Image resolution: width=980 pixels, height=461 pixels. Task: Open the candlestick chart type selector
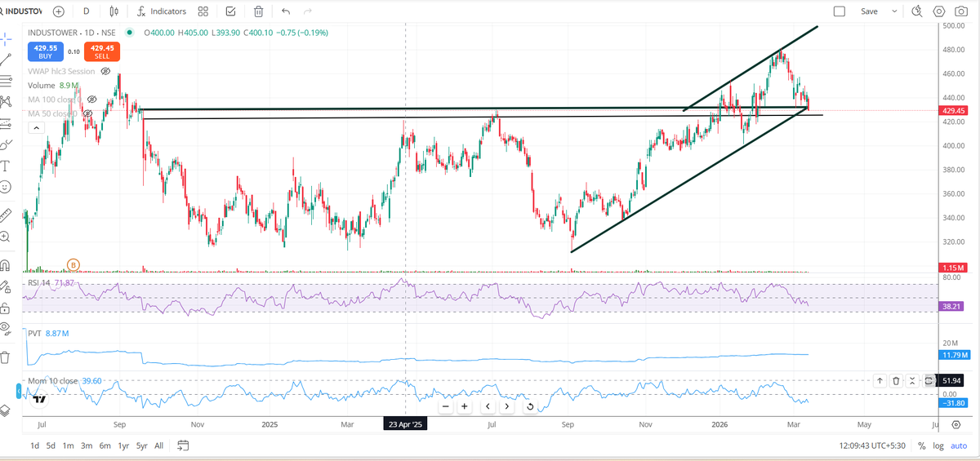(114, 11)
